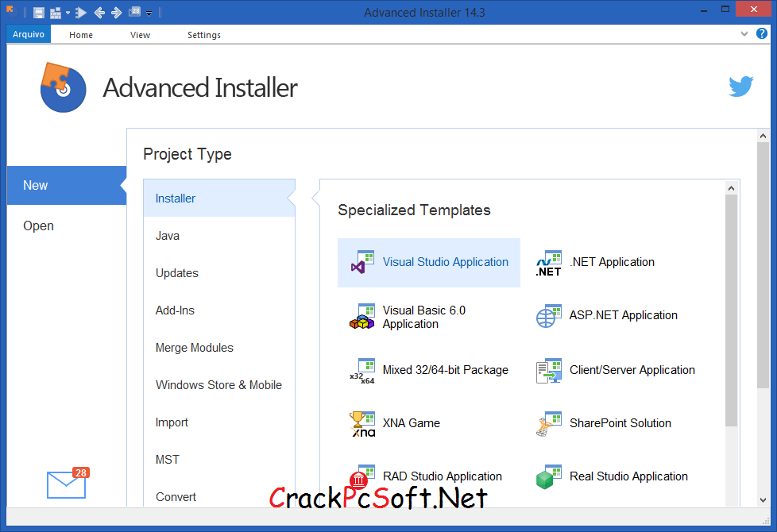Select Visual Basic 6.0 Application label

424,317
